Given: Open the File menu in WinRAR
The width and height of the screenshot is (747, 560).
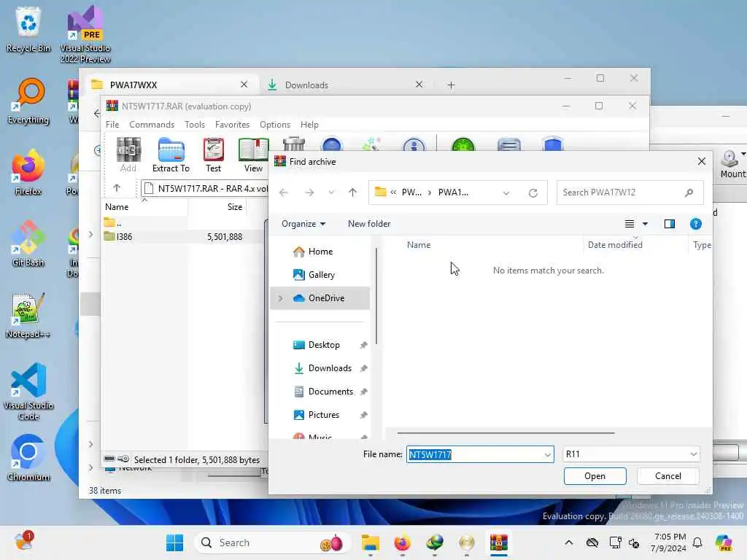Looking at the screenshot, I should click(x=112, y=125).
